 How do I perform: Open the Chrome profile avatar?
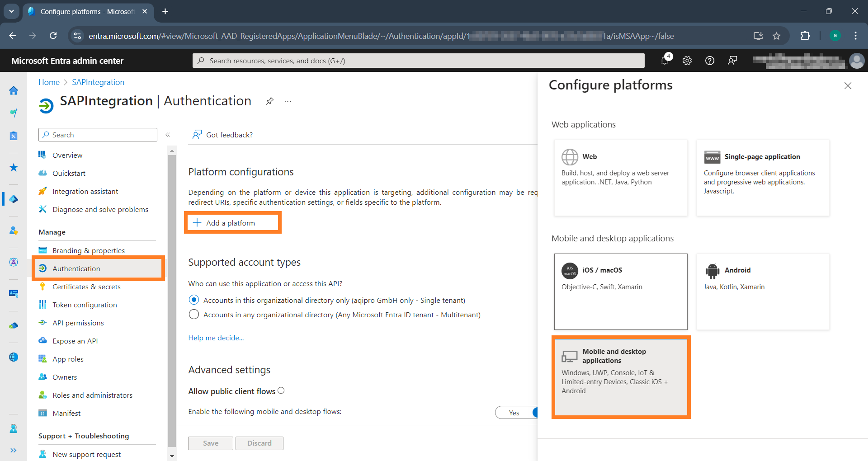click(835, 36)
